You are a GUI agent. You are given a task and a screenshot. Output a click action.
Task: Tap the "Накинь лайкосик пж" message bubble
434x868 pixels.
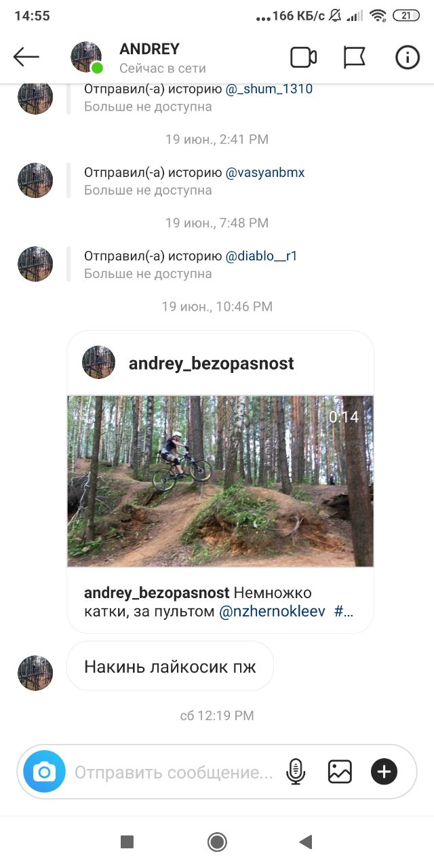[170, 666]
